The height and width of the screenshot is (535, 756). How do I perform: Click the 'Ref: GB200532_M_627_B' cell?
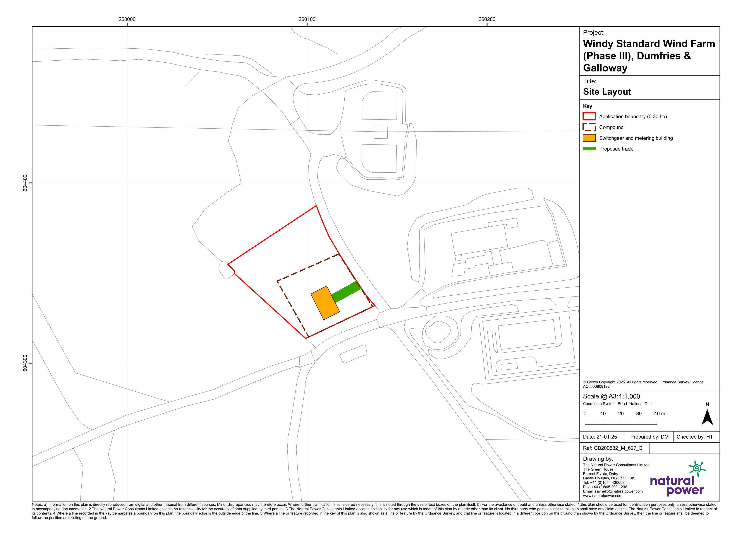[x=614, y=448]
